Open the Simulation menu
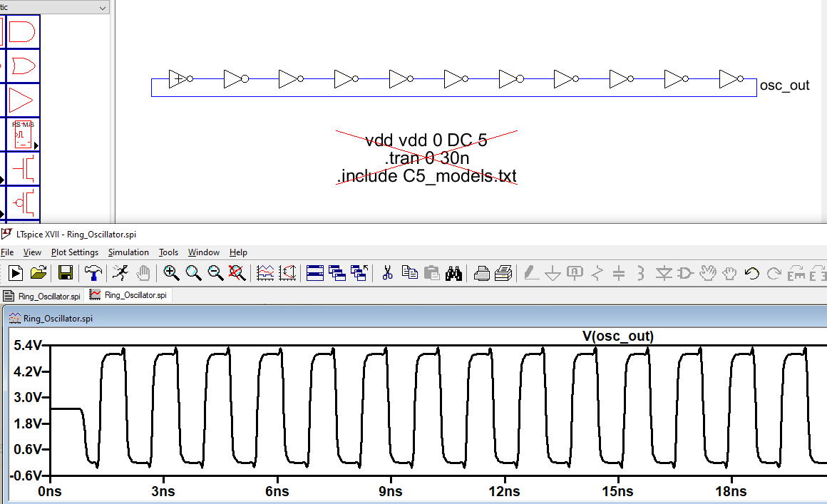Viewport: 827px width, 504px height. click(x=128, y=252)
